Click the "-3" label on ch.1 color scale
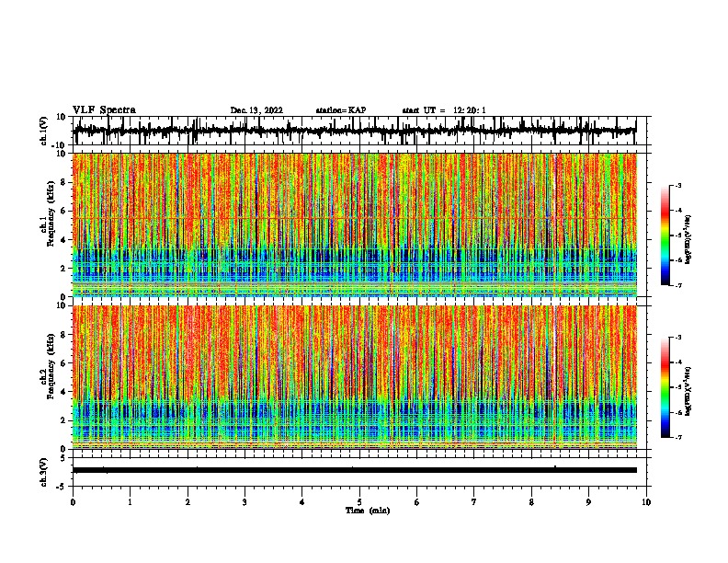728x563 pixels. (678, 185)
